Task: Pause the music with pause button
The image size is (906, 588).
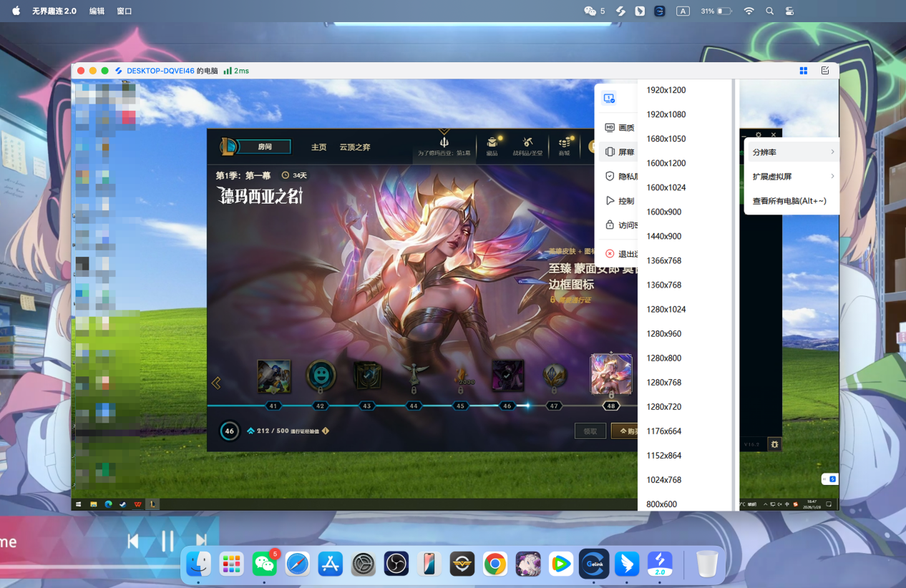Action: (x=167, y=542)
